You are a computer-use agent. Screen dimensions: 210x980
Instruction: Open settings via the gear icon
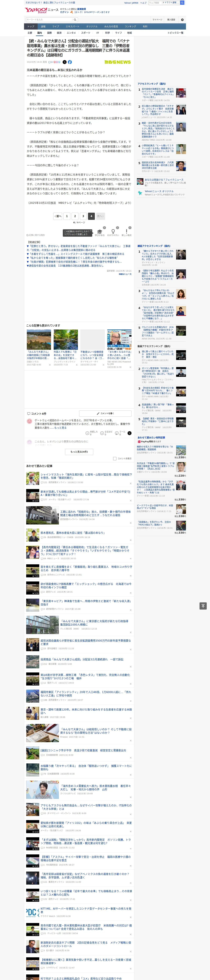coord(182,19)
